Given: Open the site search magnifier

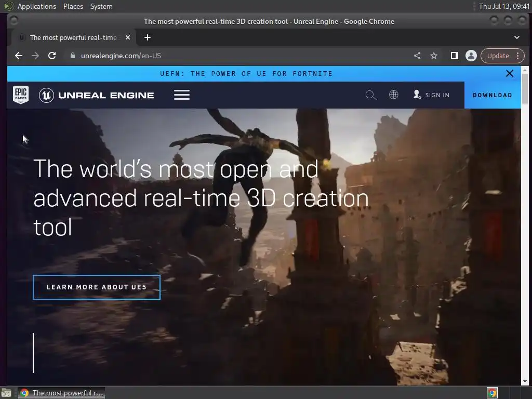Looking at the screenshot, I should (371, 95).
